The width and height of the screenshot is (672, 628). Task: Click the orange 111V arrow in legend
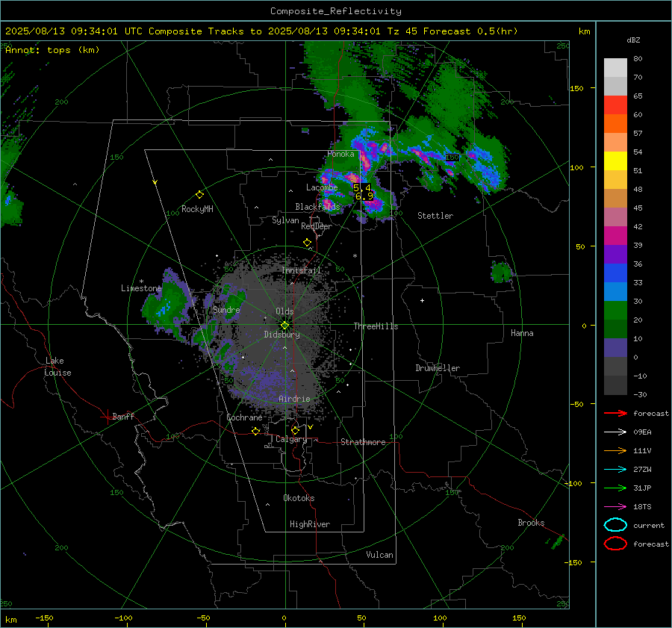615,450
